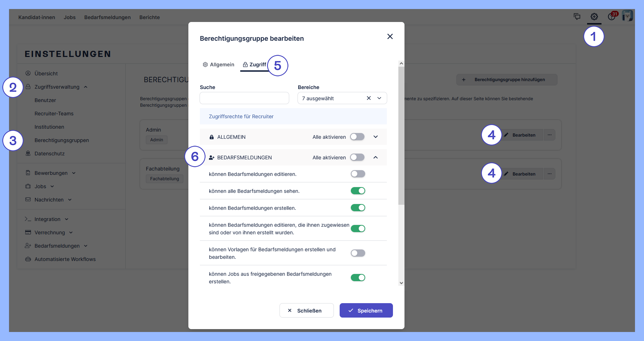
Task: Collapse the BEDARFSMELDUNGEN section chevron
Action: click(x=376, y=158)
